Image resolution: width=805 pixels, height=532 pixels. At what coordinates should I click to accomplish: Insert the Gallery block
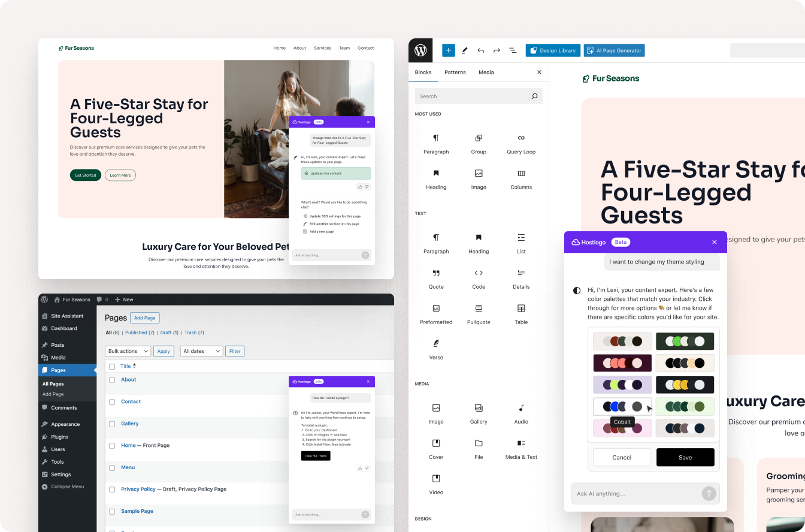[x=479, y=414]
